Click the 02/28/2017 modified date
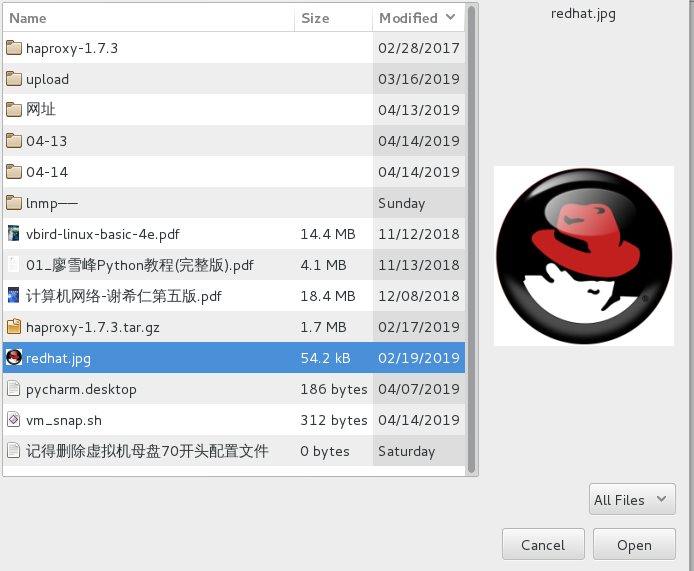694x571 pixels. [x=419, y=48]
